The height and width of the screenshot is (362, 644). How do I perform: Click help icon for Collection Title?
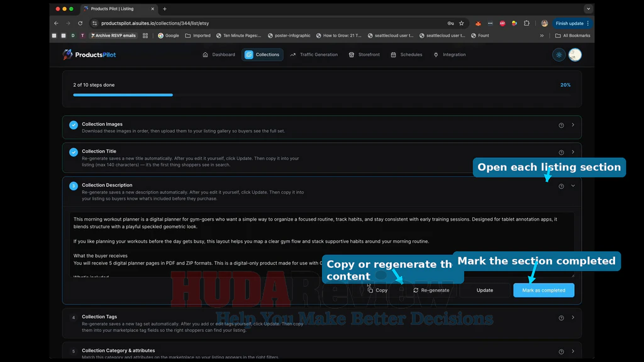[x=561, y=152]
